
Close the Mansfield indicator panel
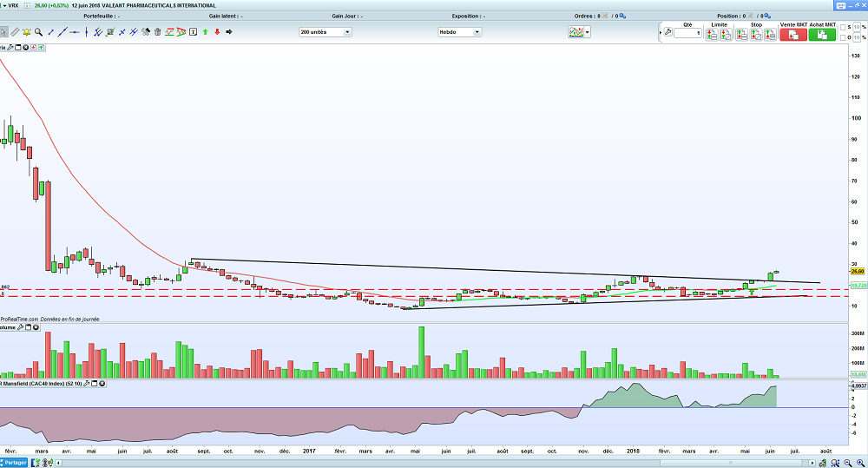click(102, 383)
